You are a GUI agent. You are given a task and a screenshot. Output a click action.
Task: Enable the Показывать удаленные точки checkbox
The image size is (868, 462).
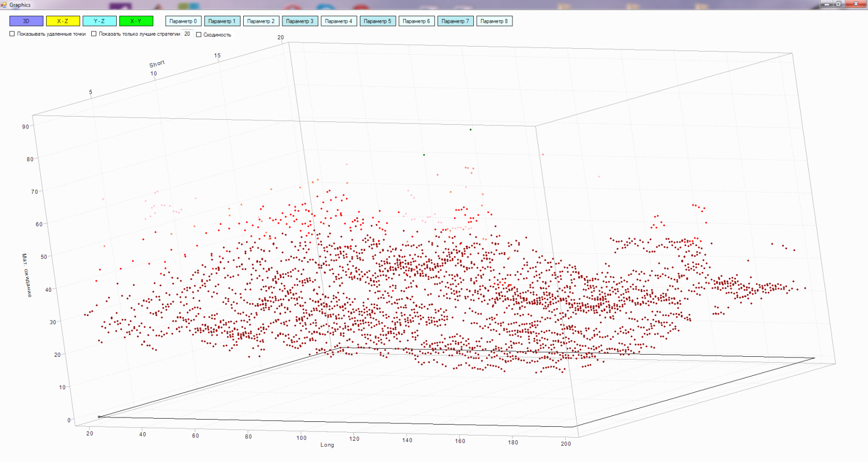click(12, 34)
